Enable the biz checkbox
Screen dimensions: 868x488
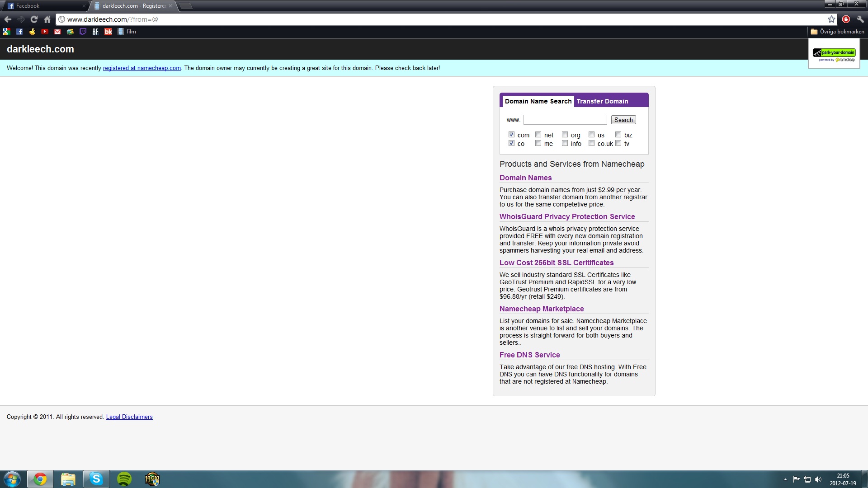pyautogui.click(x=618, y=135)
